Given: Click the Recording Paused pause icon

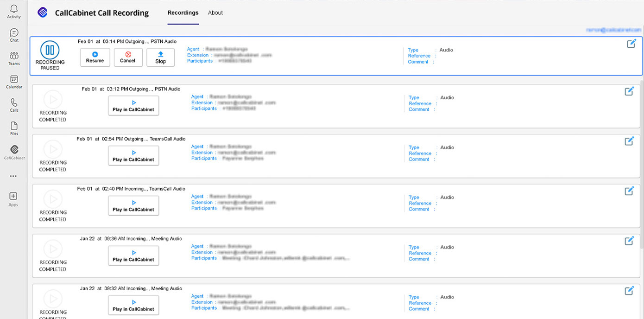Looking at the screenshot, I should [50, 50].
